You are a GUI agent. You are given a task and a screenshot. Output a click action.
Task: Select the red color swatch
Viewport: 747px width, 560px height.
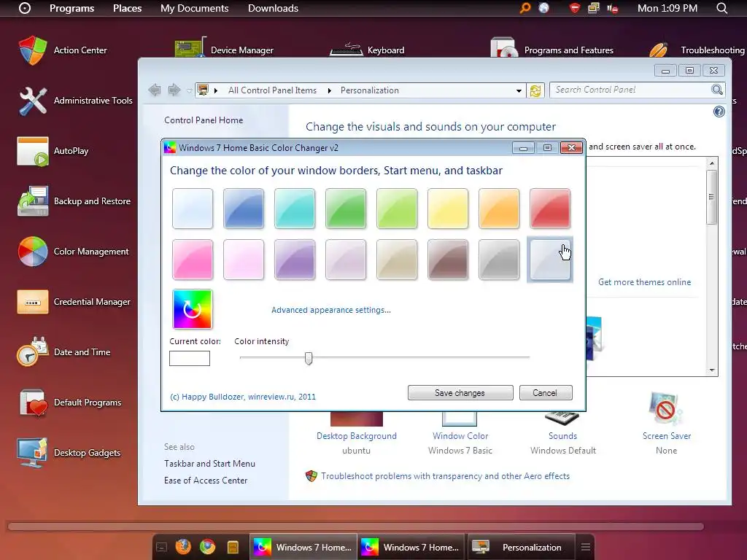(550, 208)
